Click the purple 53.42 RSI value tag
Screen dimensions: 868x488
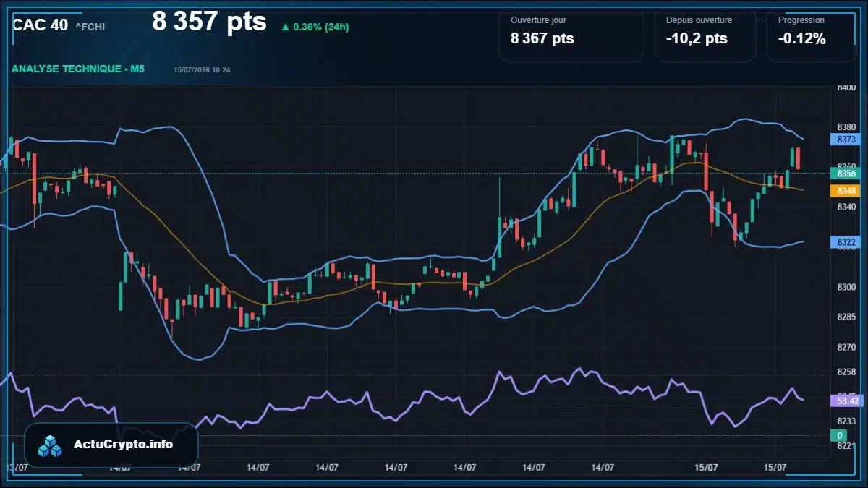pos(847,401)
